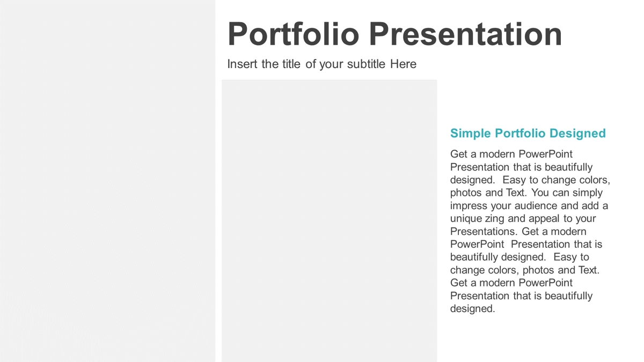Viewport: 644px width, 362px height.
Task: Select the tall gray image placeholder on left edge
Action: (107, 181)
